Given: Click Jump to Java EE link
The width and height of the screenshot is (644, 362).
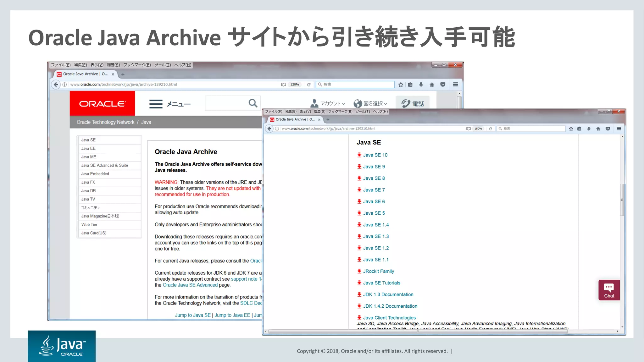Looking at the screenshot, I should point(232,315).
